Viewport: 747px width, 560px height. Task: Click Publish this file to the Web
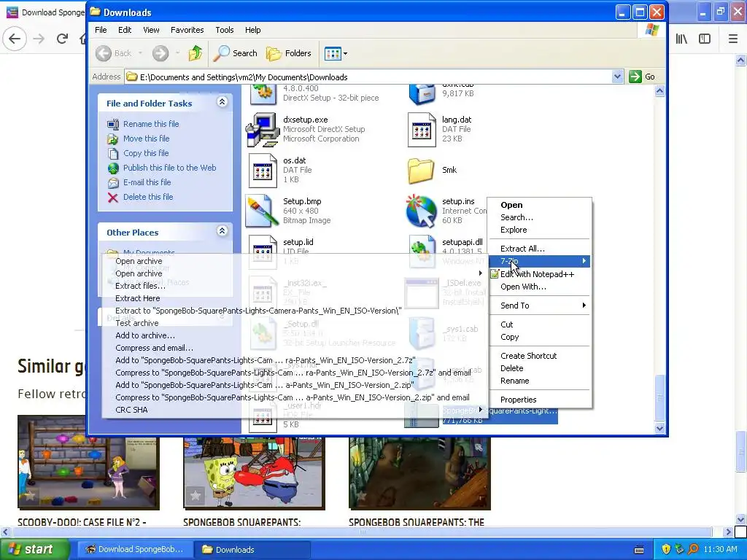coord(169,168)
